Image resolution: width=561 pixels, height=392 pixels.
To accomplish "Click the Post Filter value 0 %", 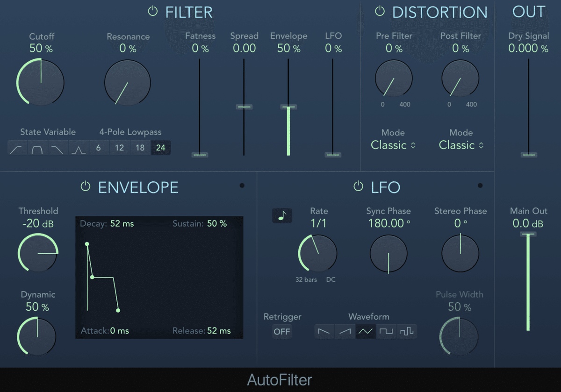I will tap(460, 48).
